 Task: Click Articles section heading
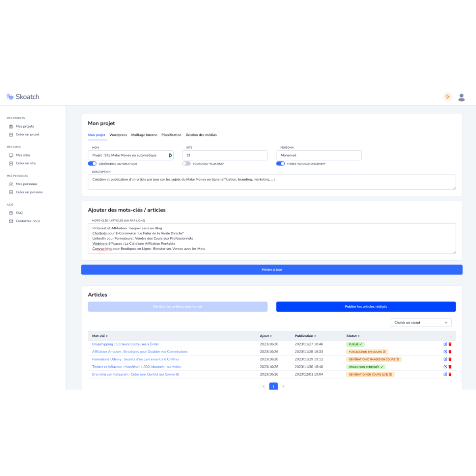98,295
